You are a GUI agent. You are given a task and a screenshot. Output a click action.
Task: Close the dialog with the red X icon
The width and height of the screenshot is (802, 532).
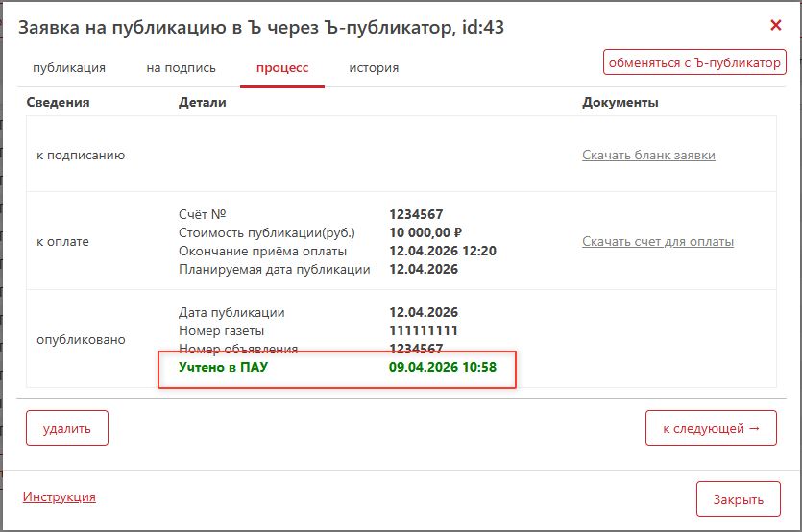(776, 26)
